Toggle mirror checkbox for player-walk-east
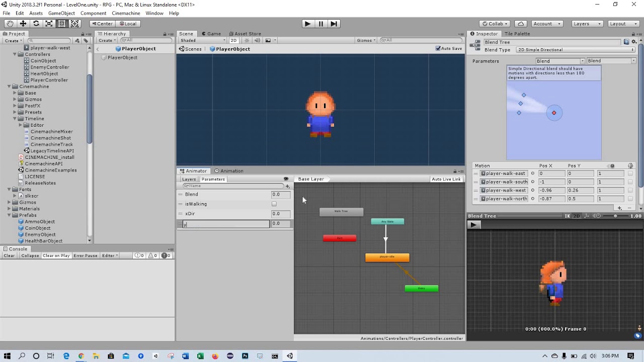The image size is (644, 362). 630,173
